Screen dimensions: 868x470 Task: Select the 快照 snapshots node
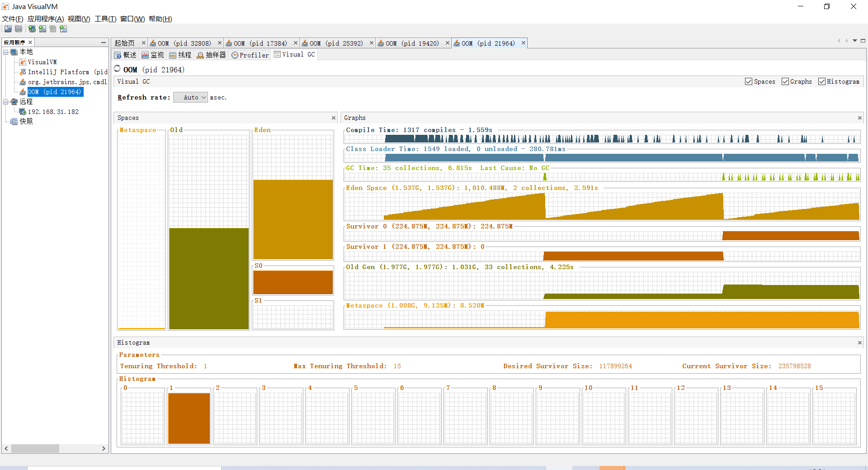click(x=26, y=121)
